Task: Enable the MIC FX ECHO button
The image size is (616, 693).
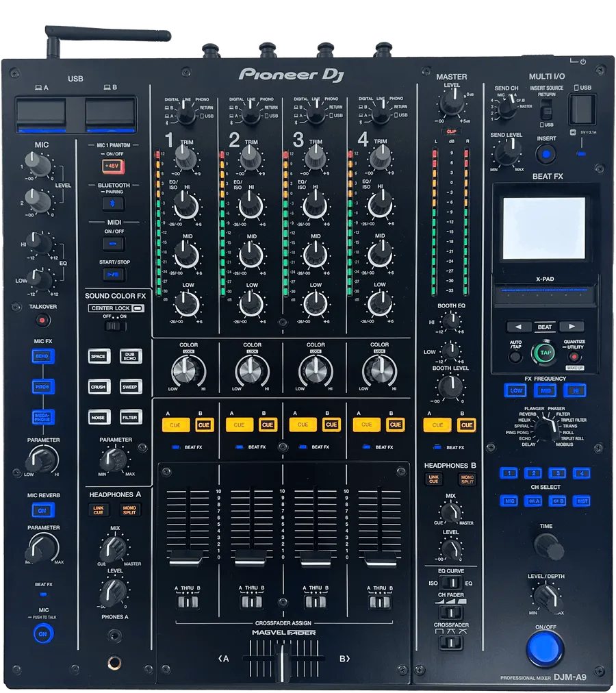Action: click(x=43, y=356)
